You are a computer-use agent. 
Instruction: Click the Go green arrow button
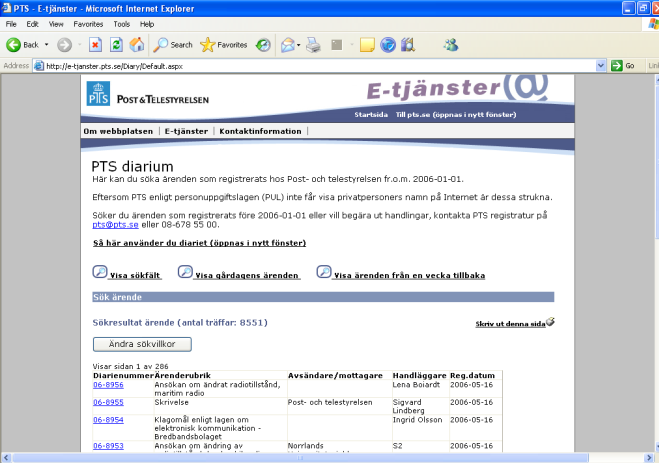617,66
